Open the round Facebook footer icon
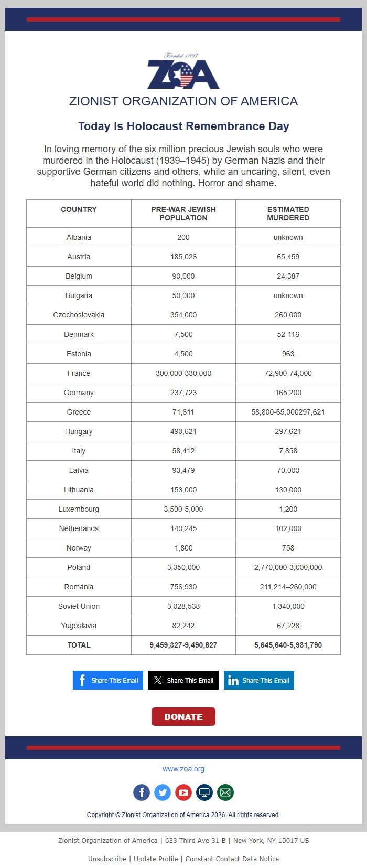 click(142, 792)
